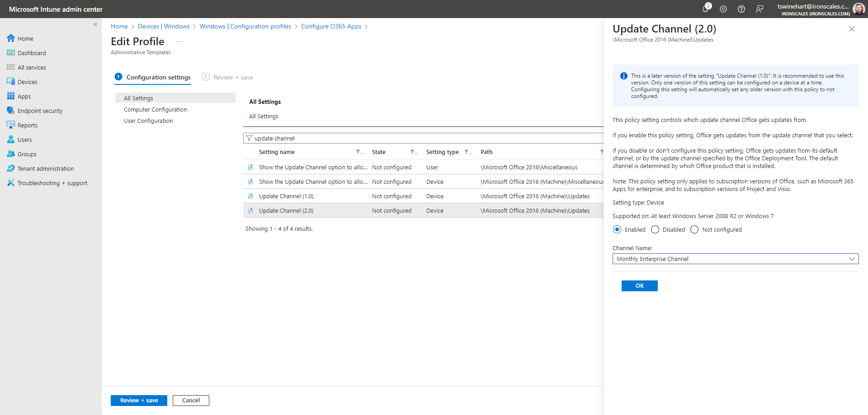The width and height of the screenshot is (868, 415).
Task: Enable the Update Channel policy setting
Action: click(x=617, y=229)
